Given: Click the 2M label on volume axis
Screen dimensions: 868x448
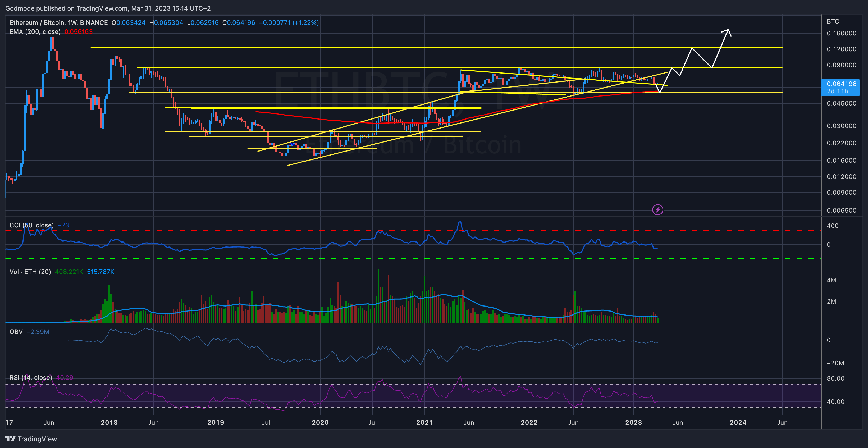Looking at the screenshot, I should tap(831, 301).
